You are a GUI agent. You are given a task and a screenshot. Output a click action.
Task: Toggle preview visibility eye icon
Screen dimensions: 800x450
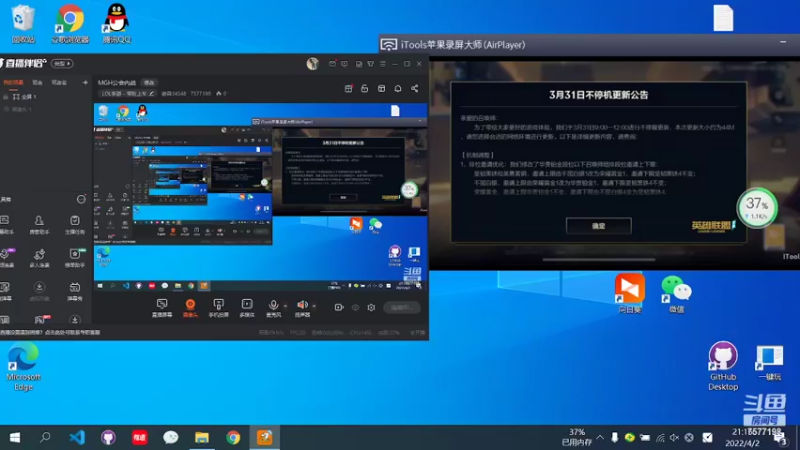click(355, 307)
